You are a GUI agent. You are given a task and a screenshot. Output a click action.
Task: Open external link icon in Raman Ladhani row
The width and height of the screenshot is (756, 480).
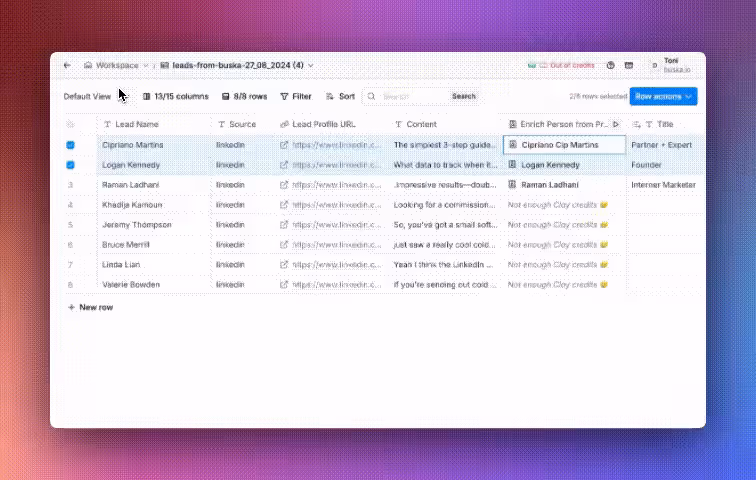284,185
